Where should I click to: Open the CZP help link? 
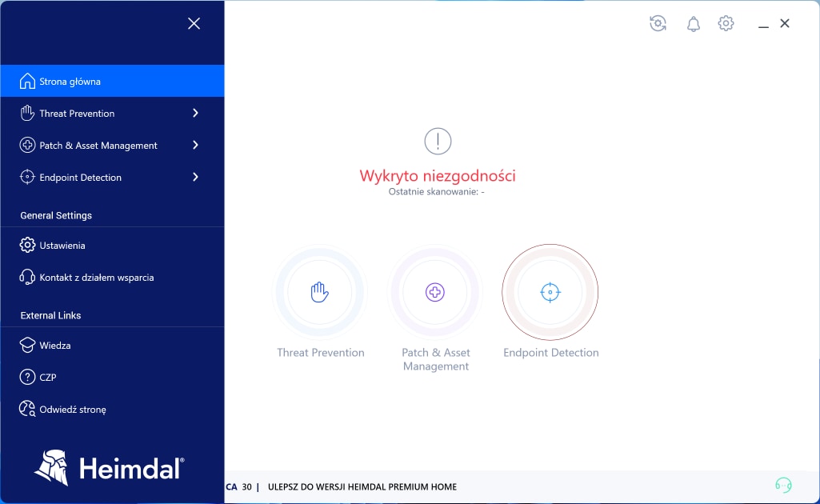pos(113,377)
